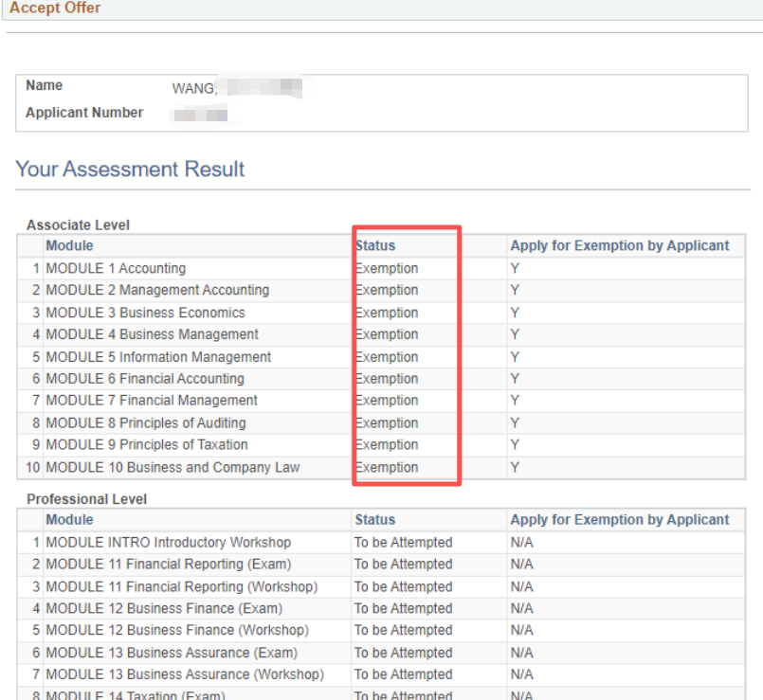The height and width of the screenshot is (700, 763).
Task: Select MODULE 3 Business Economics cell
Action: click(145, 313)
